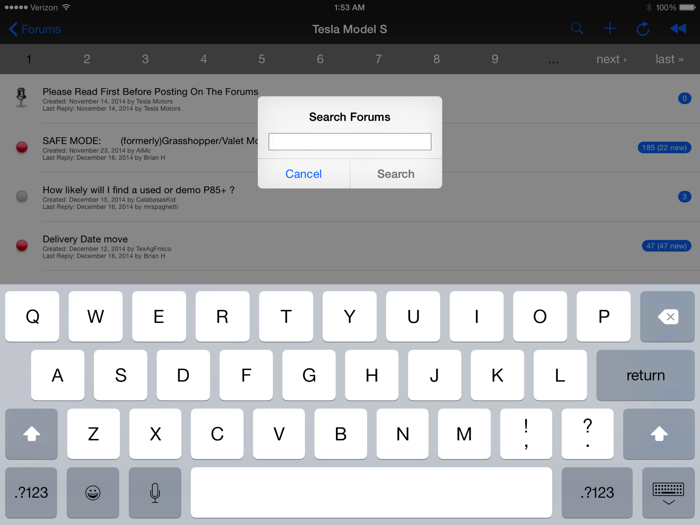
Task: Tap the Q key
Action: 32,317
